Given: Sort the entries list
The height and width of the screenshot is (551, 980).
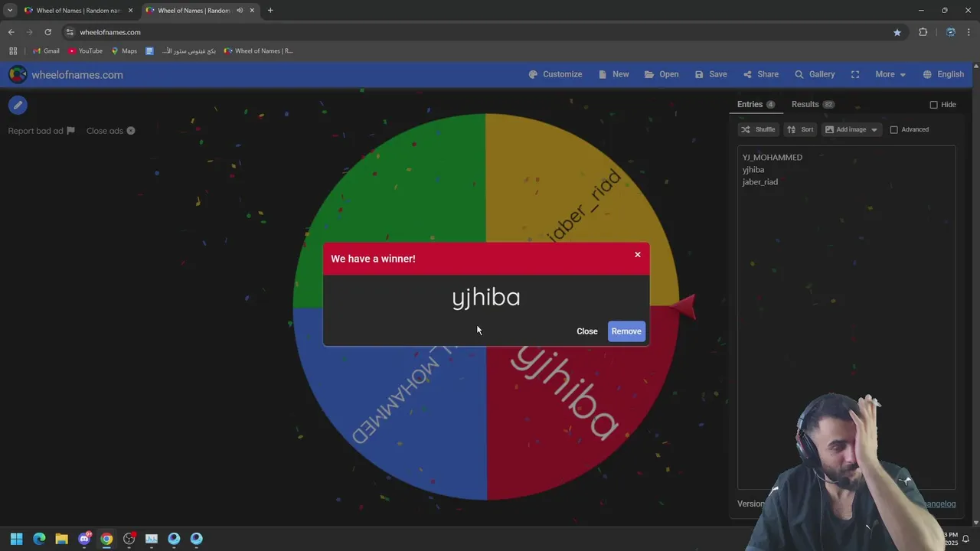Looking at the screenshot, I should pos(800,129).
